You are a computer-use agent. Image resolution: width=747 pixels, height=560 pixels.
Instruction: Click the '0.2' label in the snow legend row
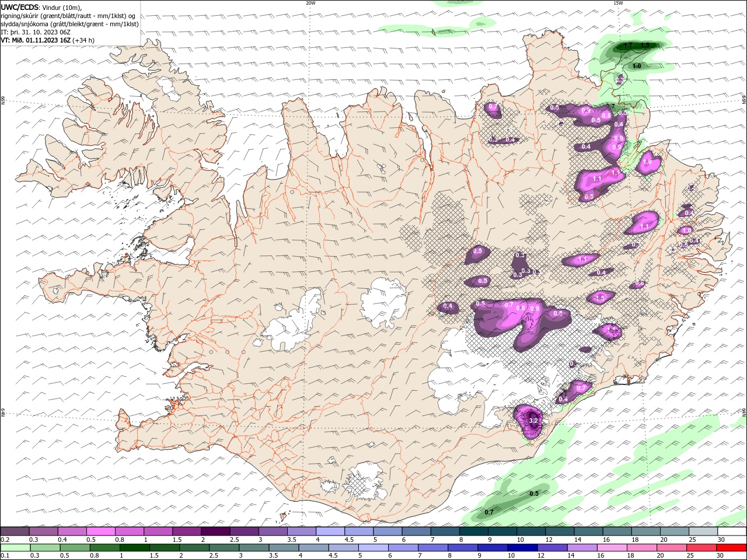coord(5,540)
